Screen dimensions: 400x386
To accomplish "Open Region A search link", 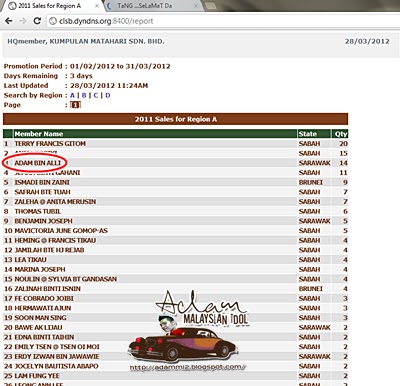I will (x=72, y=95).
